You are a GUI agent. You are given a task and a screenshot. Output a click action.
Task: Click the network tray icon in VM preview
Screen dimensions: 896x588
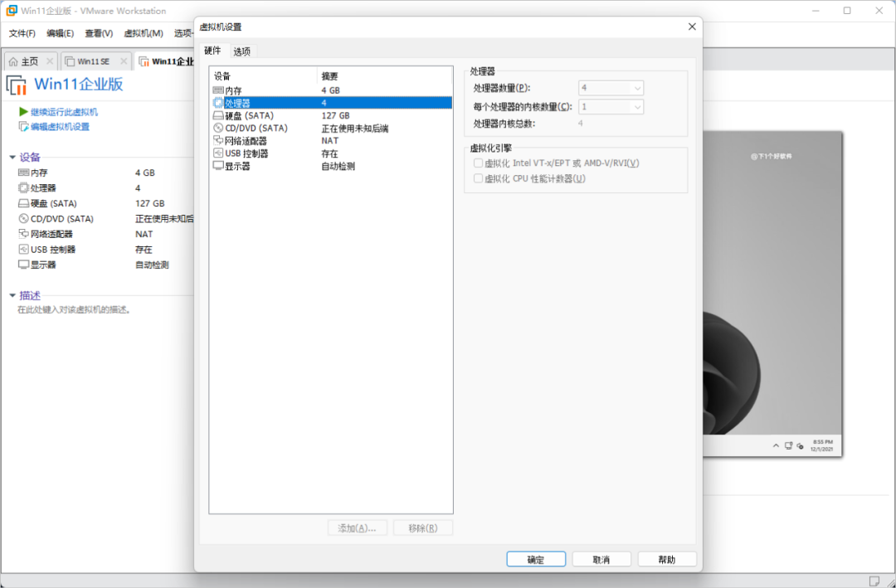789,445
